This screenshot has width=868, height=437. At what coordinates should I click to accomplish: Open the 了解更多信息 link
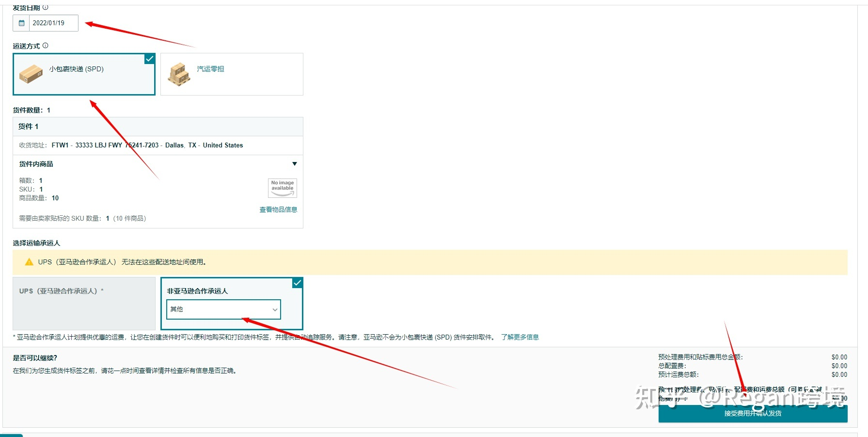click(520, 337)
